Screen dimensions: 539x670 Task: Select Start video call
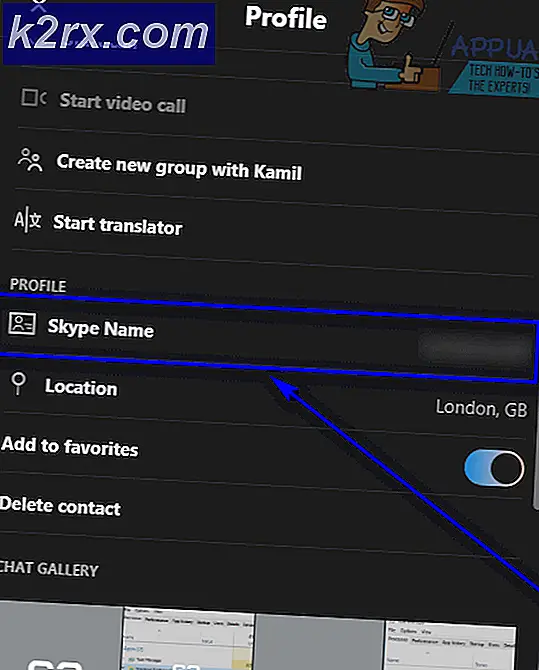pyautogui.click(x=123, y=103)
